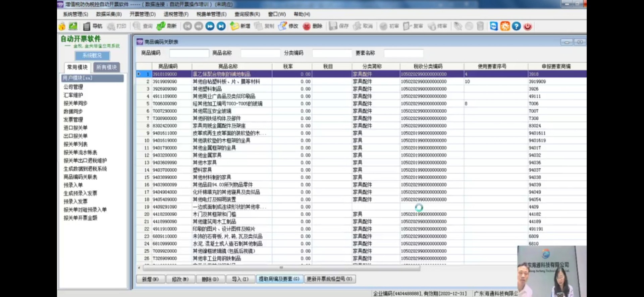Focus the 商品名称 filter input field
The width and height of the screenshot is (644, 297).
click(x=260, y=53)
